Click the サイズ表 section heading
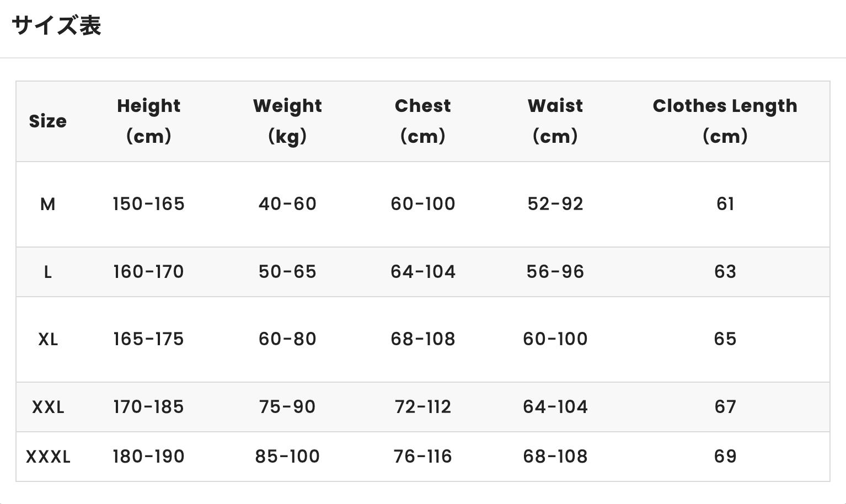This screenshot has height=504, width=846. (56, 26)
